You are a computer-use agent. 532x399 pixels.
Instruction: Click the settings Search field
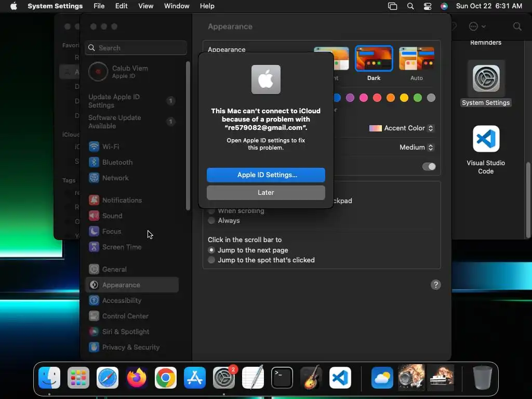(136, 48)
